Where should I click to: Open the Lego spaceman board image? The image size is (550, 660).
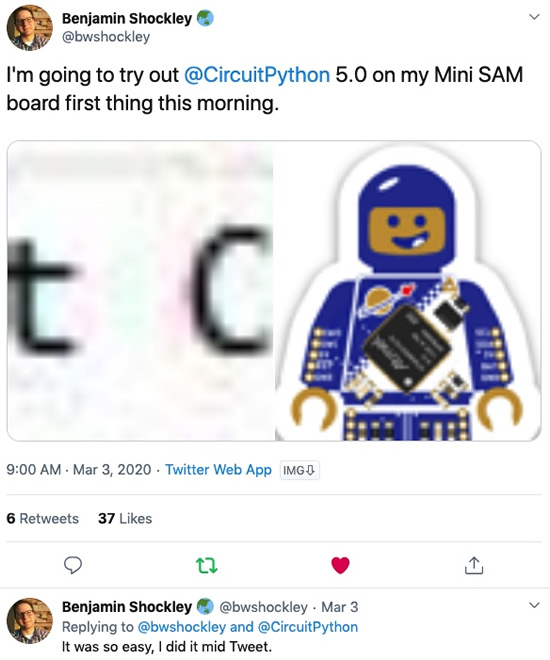coord(408,291)
